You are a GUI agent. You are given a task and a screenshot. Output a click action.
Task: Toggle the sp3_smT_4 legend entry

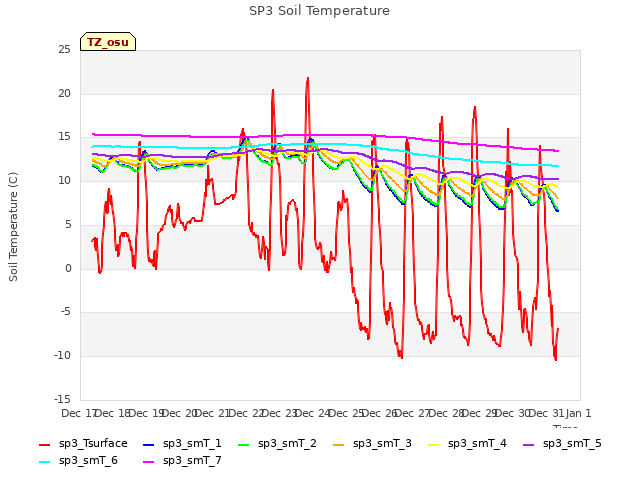coord(467,444)
